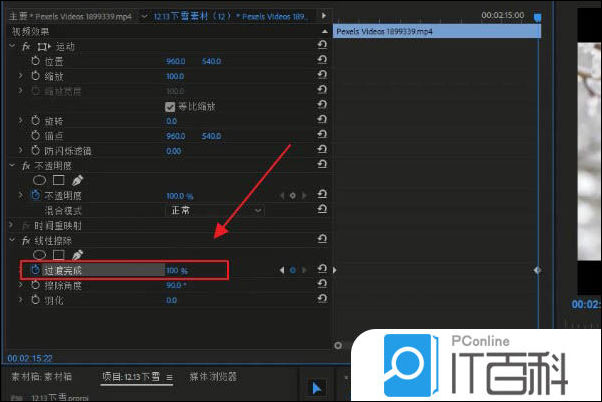Select pen mask tool under 线性擦除

tap(77, 255)
